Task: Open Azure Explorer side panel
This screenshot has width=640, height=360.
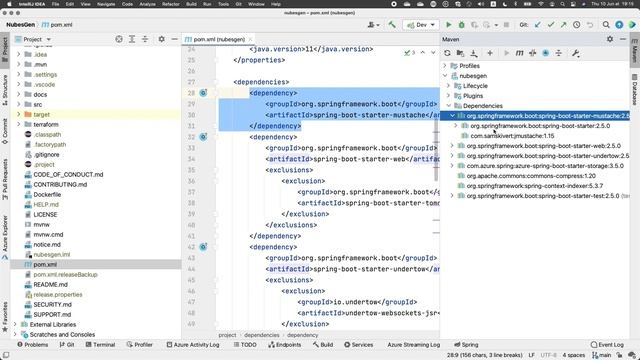Action: click(5, 238)
